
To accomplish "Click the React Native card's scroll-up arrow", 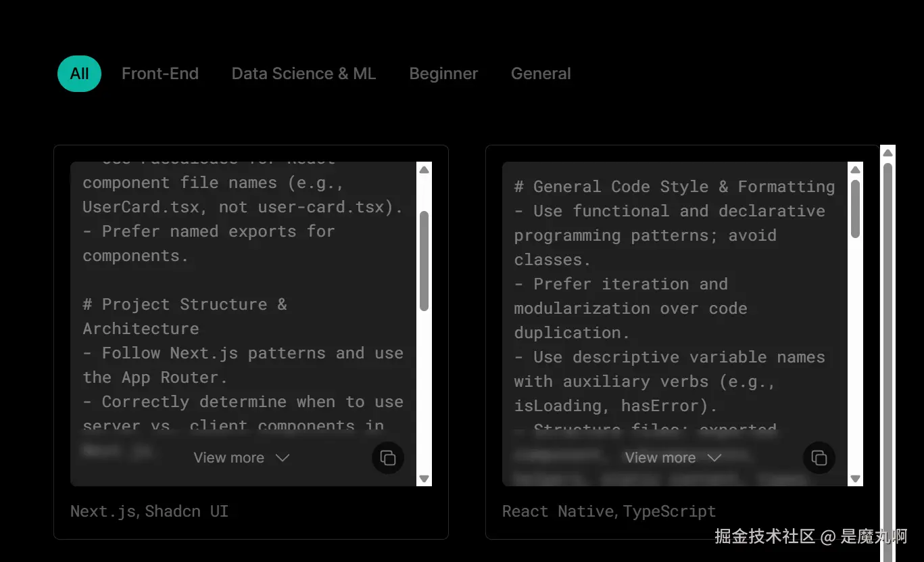I will coord(856,170).
